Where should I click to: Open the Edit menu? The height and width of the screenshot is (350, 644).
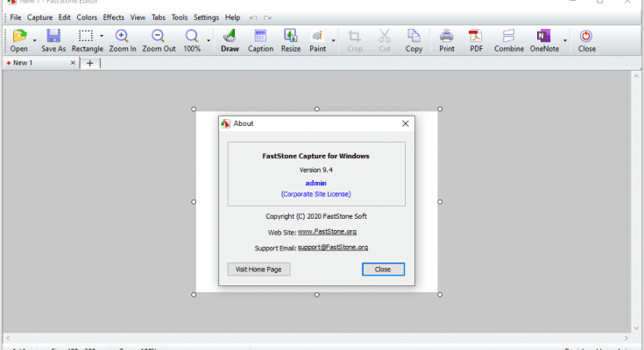[65, 17]
